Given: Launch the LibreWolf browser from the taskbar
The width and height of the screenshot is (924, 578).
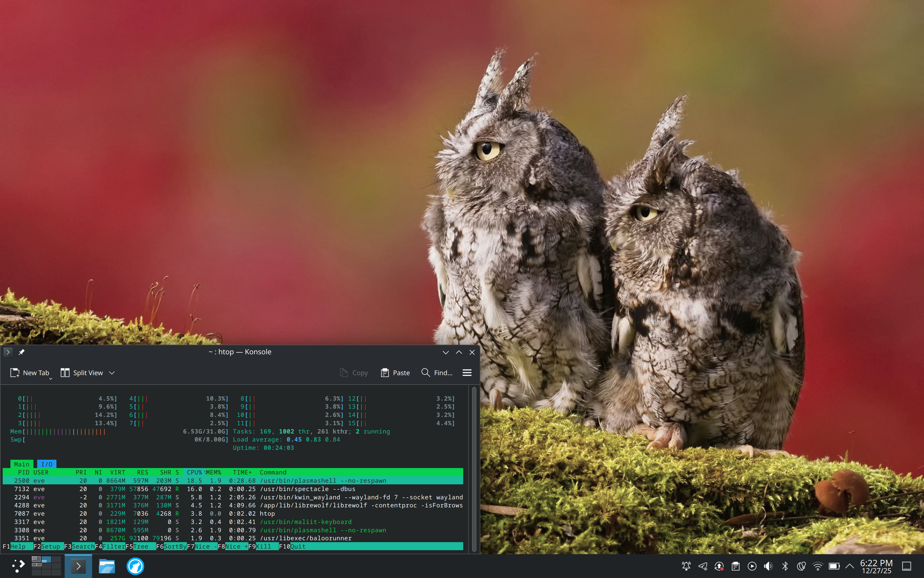Looking at the screenshot, I should coord(135,566).
